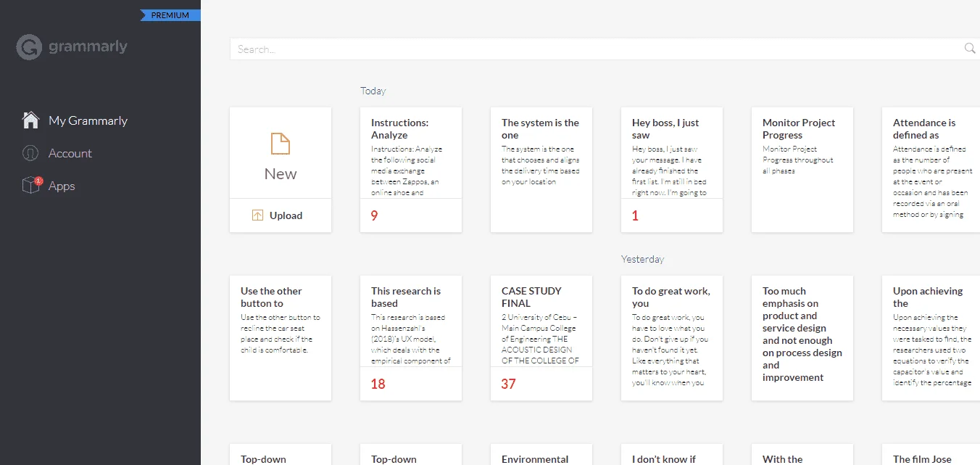Click the New document label
Screen dimensions: 980x465
281,174
